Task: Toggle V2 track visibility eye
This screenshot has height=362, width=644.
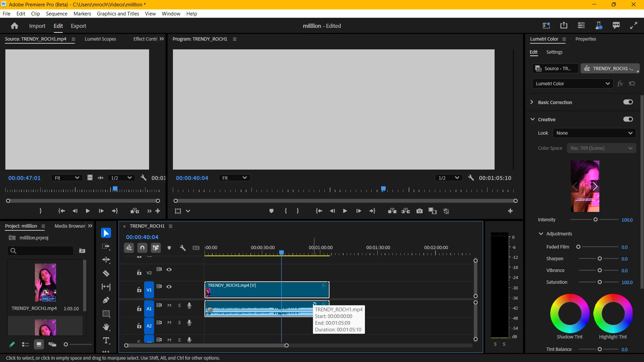Action: coord(169,269)
